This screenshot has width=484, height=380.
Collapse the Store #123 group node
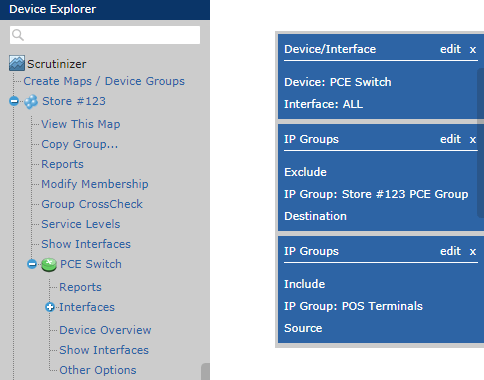point(14,101)
